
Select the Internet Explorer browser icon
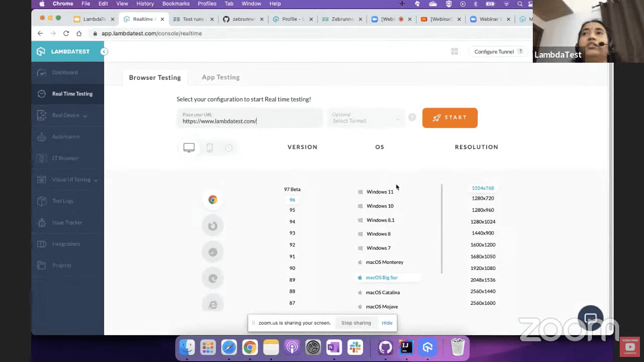click(x=212, y=304)
